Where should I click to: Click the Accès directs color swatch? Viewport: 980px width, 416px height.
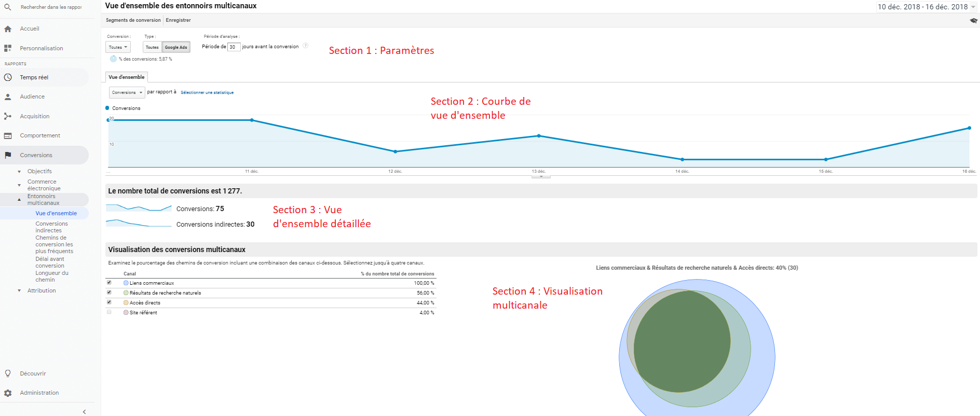[x=126, y=303]
